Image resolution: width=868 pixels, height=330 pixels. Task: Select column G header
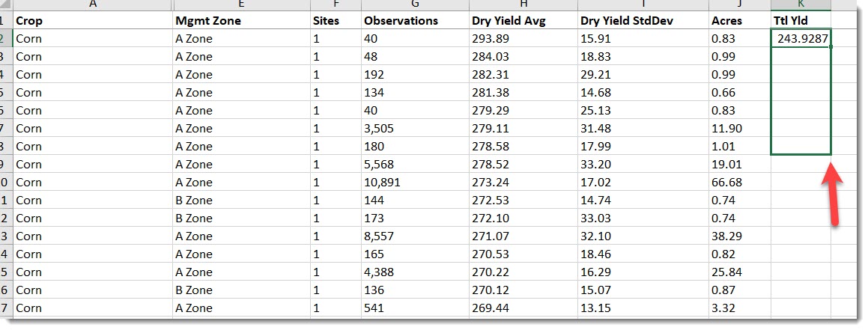tap(413, 4)
